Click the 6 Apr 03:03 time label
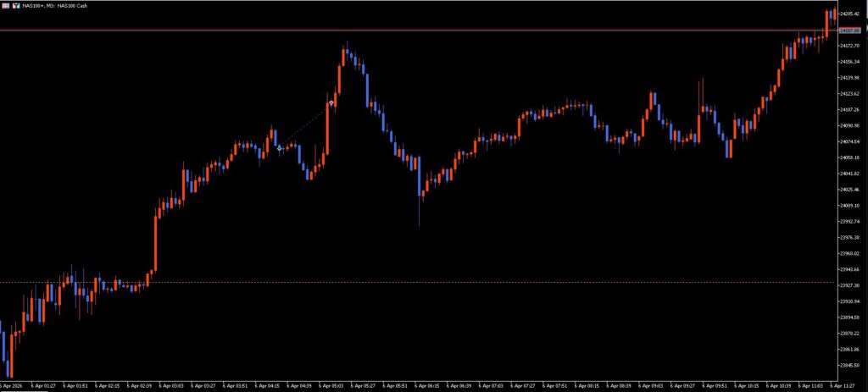 tap(173, 385)
